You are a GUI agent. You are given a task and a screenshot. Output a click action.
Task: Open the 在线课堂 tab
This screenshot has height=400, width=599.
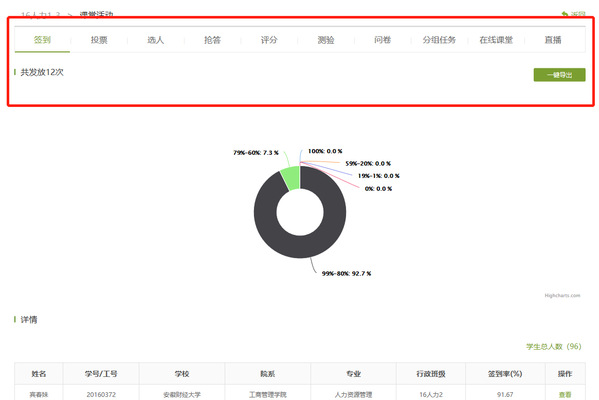(496, 40)
